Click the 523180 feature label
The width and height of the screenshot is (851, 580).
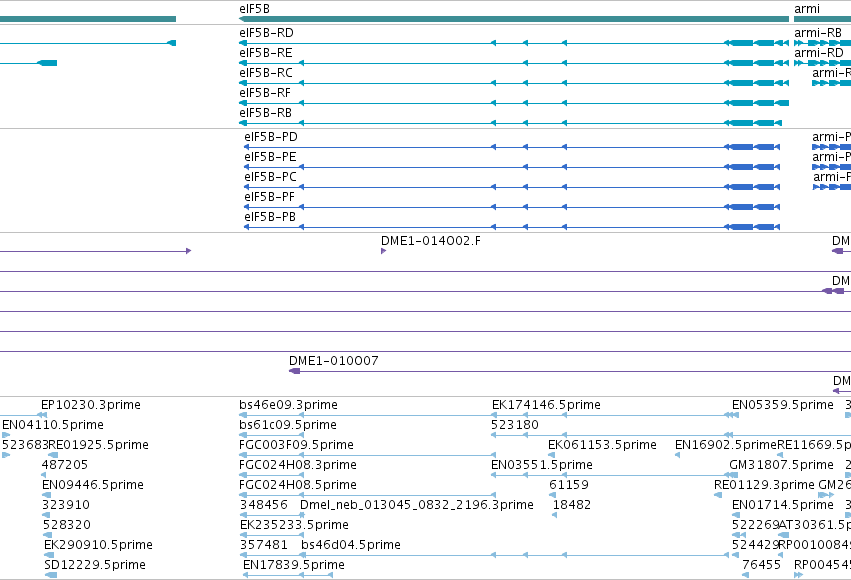click(515, 425)
